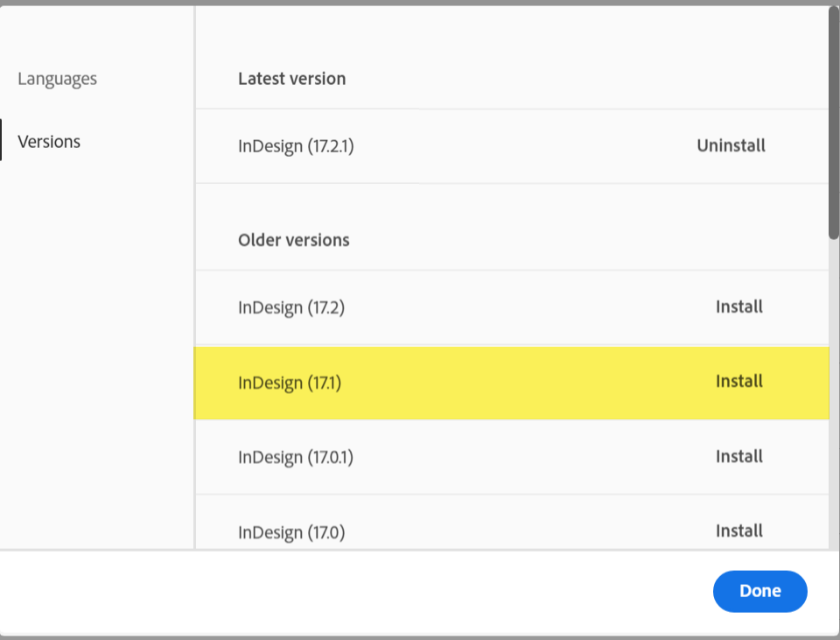Install InDesign version 17.0
The image size is (840, 640).
tap(738, 531)
